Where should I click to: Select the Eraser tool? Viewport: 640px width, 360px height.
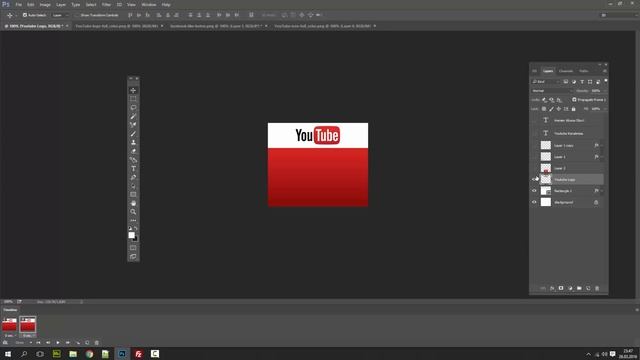coord(133,151)
